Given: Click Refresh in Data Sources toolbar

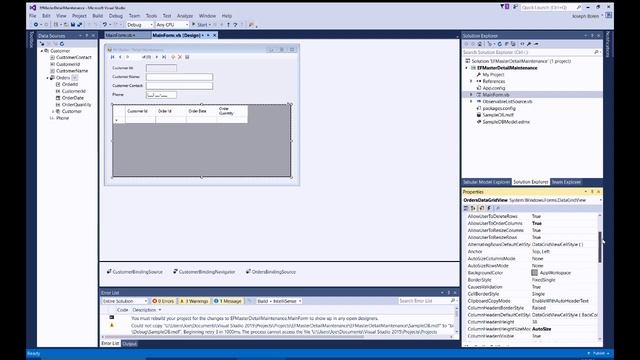Looking at the screenshot, I should (62, 44).
